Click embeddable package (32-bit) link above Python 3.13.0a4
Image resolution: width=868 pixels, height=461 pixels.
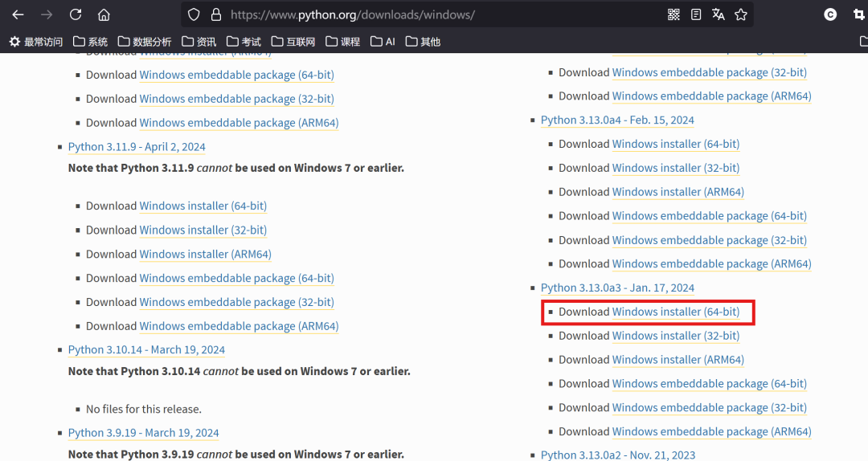(x=710, y=72)
